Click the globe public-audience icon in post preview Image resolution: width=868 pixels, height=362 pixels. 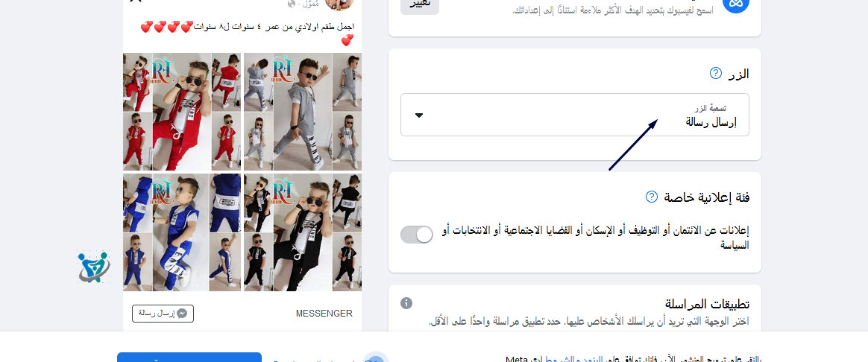[292, 4]
